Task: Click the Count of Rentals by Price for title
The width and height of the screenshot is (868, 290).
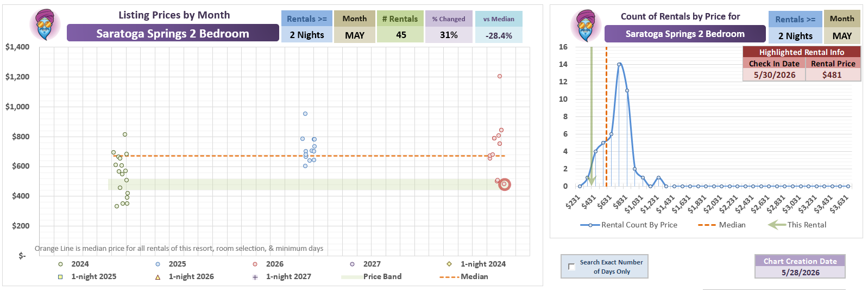Action: point(680,16)
